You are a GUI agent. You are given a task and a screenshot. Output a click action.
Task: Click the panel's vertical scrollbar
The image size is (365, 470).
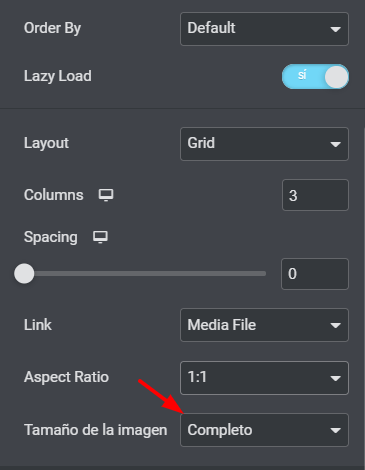(x=364, y=297)
